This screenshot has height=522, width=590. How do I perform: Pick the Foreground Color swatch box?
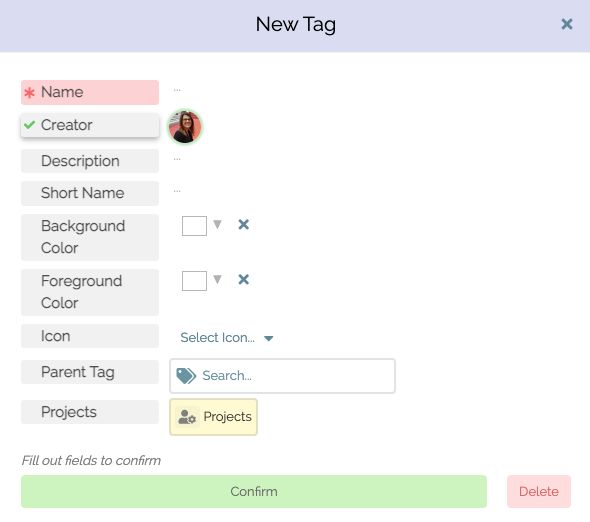click(x=194, y=281)
